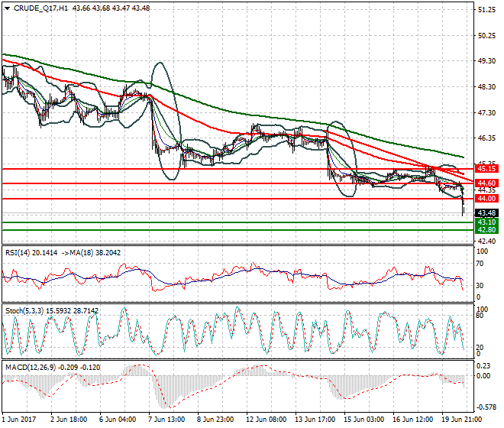
Task: Click the 15 Jun 03:00 time axis label
Action: pyautogui.click(x=363, y=420)
